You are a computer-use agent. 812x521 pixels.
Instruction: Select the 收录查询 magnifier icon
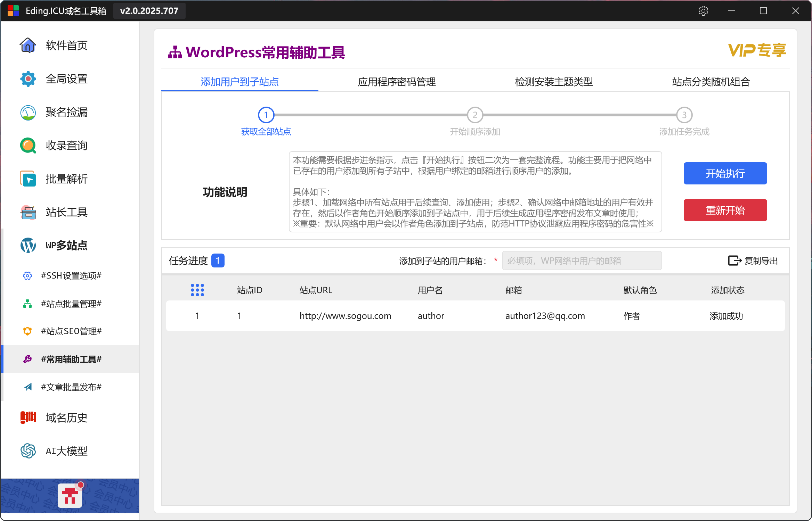[28, 146]
